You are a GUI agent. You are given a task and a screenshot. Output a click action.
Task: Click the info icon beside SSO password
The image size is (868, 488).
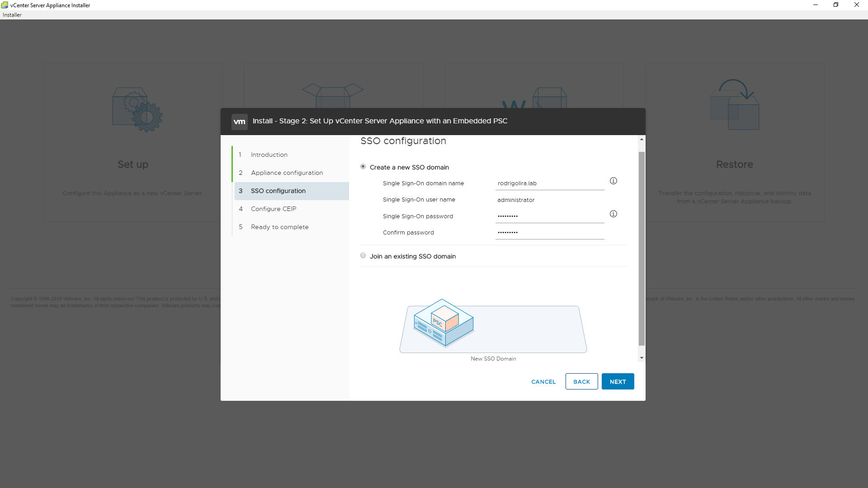pos(613,214)
